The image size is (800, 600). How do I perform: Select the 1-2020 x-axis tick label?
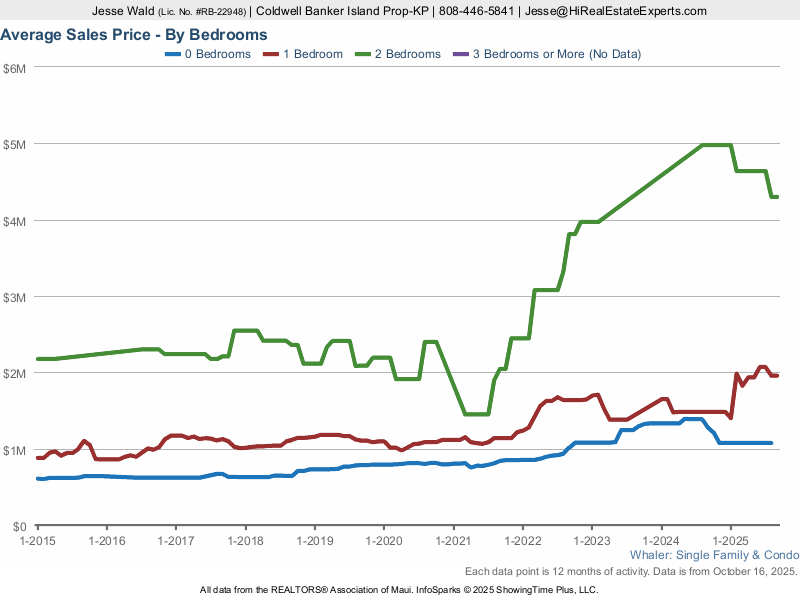384,540
